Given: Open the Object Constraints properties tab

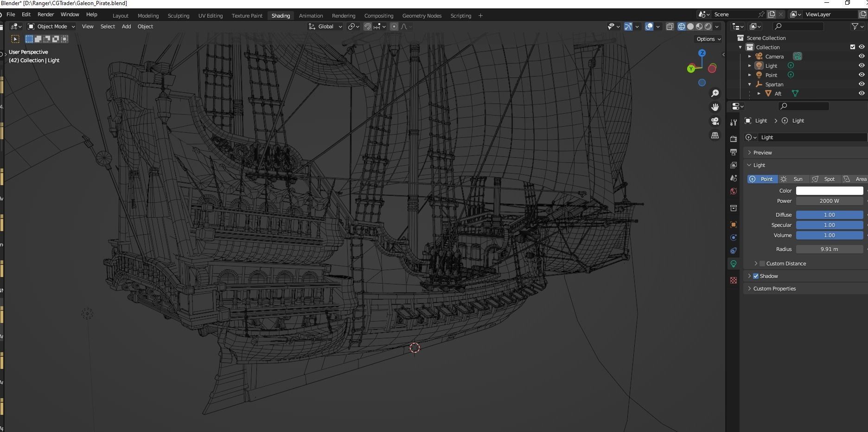Looking at the screenshot, I should tap(733, 251).
